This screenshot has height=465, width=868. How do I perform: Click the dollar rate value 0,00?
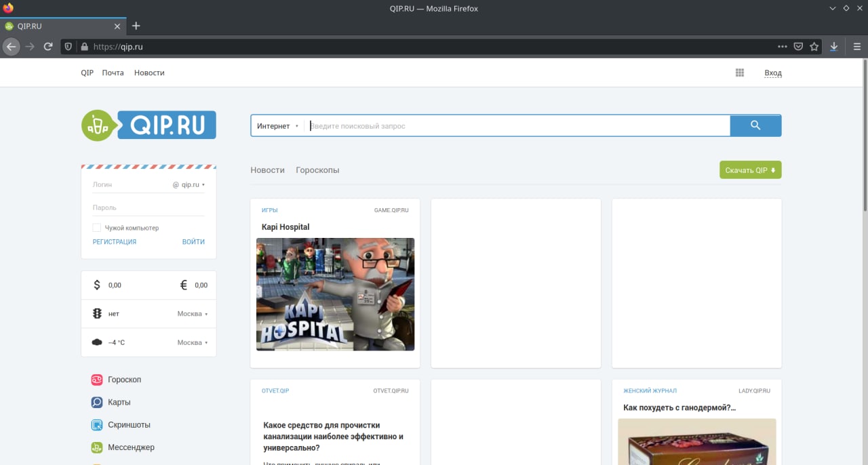click(x=115, y=285)
